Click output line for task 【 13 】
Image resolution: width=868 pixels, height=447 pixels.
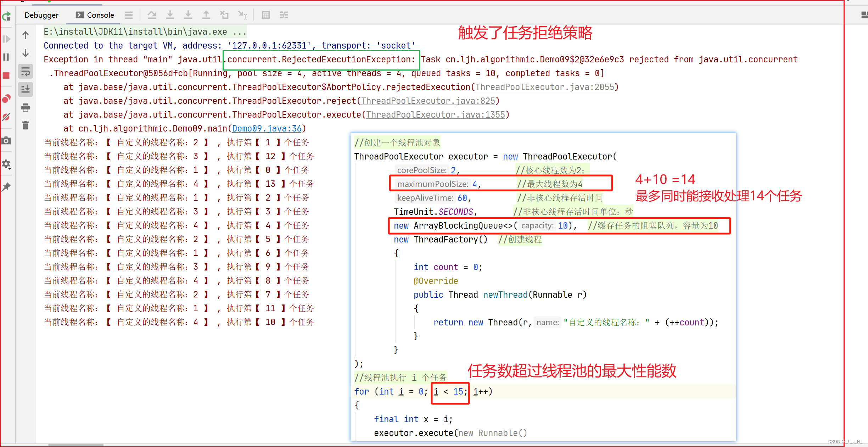[x=179, y=184]
